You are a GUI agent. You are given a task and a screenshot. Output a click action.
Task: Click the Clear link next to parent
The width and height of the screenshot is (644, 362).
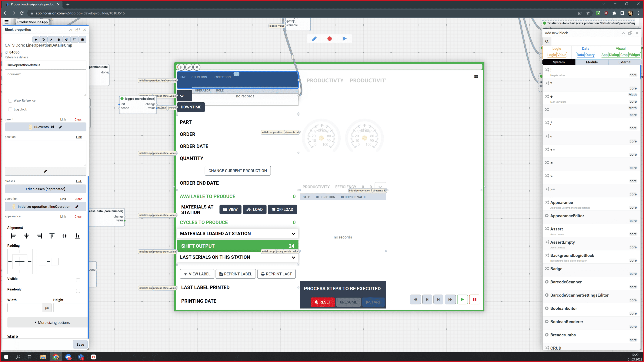tap(78, 119)
